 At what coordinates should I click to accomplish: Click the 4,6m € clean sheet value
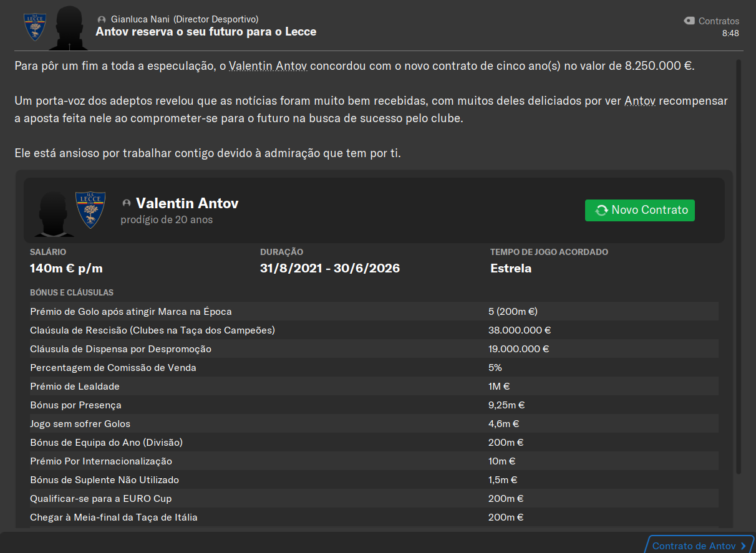tap(504, 423)
